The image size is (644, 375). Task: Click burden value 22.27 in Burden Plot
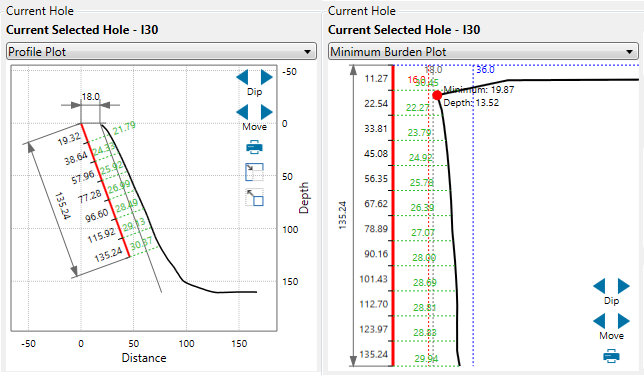pos(418,108)
